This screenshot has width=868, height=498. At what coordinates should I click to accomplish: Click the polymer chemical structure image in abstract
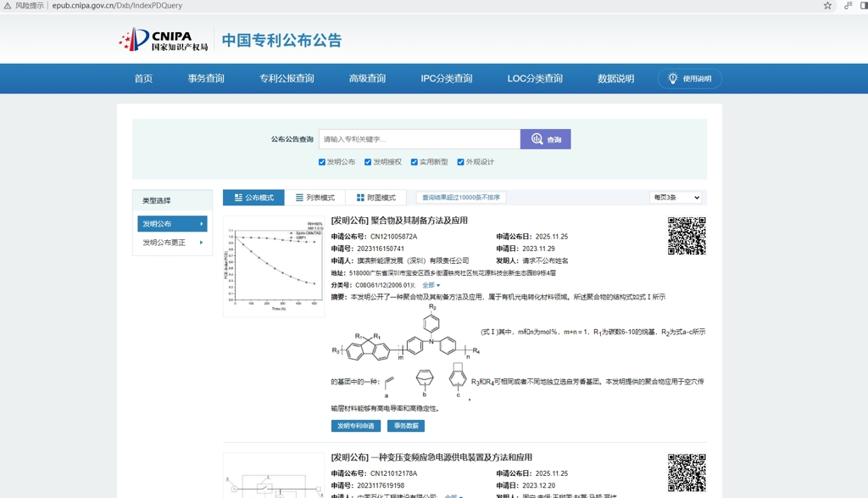pos(406,334)
